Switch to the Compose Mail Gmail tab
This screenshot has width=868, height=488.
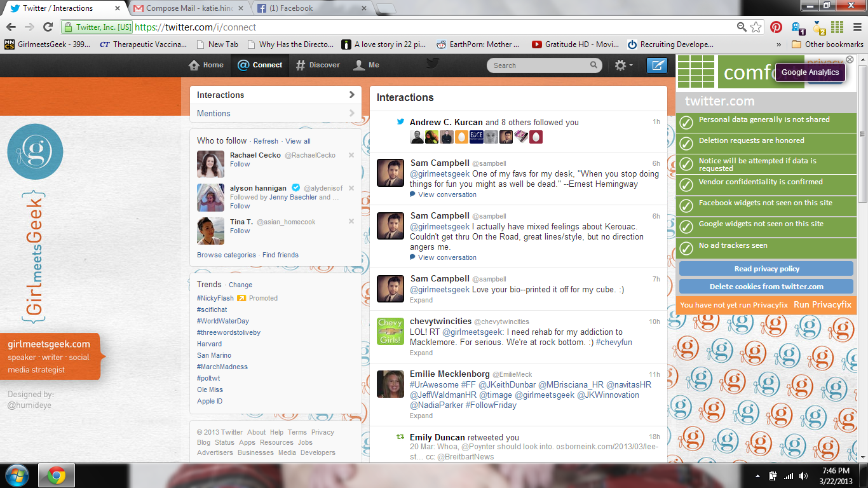pyautogui.click(x=189, y=8)
